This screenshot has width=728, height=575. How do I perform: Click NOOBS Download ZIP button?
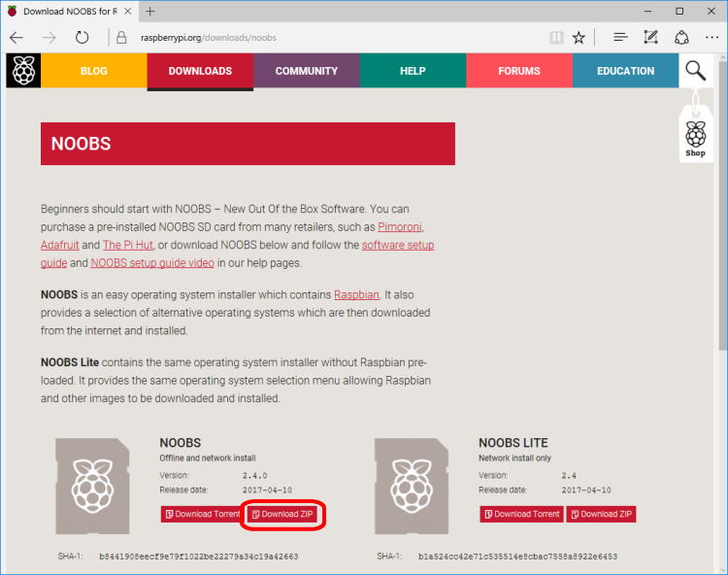282,514
